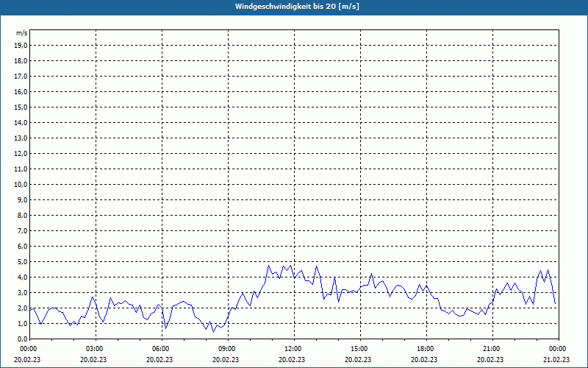This screenshot has height=368, width=588.
Task: Click the 12:00 time label
Action: point(293,349)
